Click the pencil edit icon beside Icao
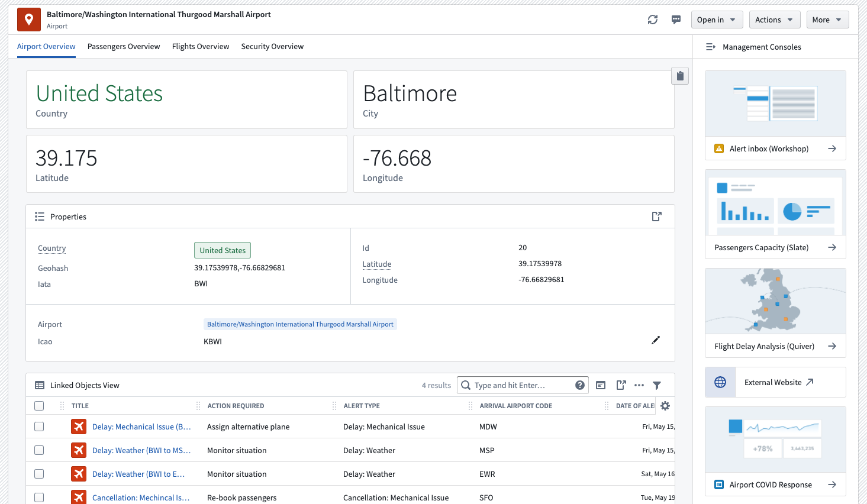 (x=656, y=340)
